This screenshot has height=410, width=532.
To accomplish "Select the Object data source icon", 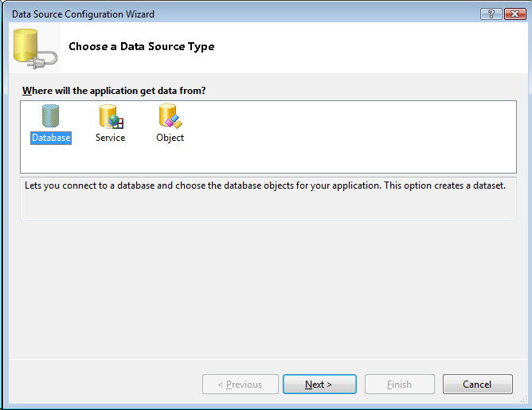I will coord(170,117).
